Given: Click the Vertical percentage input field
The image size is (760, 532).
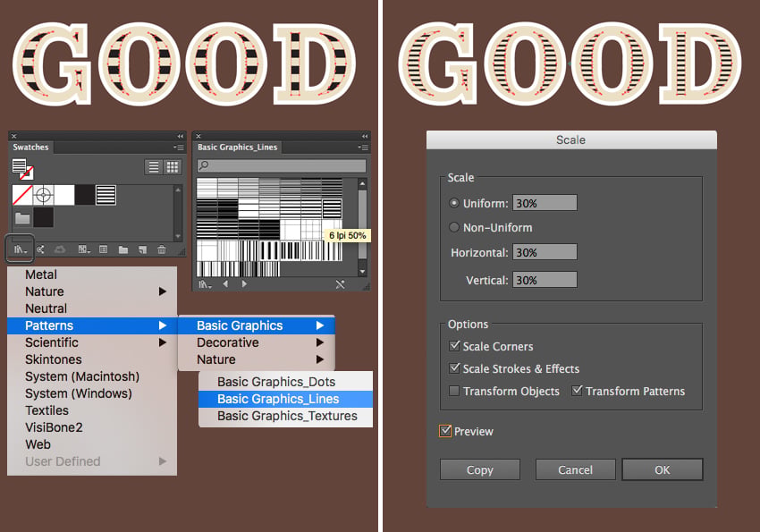Looking at the screenshot, I should coord(545,280).
